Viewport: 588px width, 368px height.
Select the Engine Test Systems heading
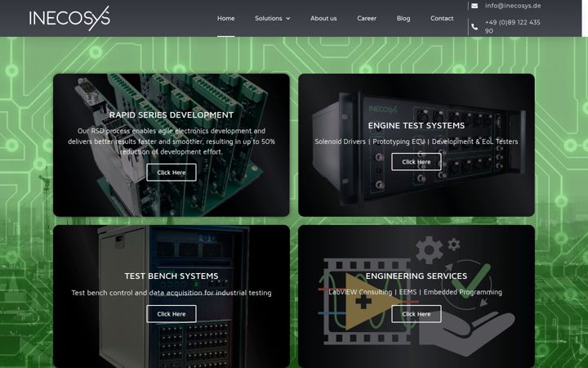coord(416,125)
